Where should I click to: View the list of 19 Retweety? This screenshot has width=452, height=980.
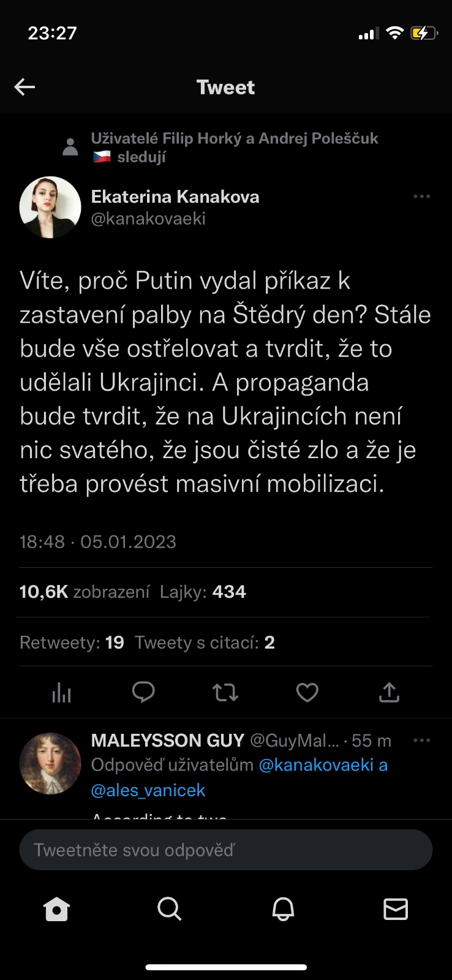pos(72,643)
